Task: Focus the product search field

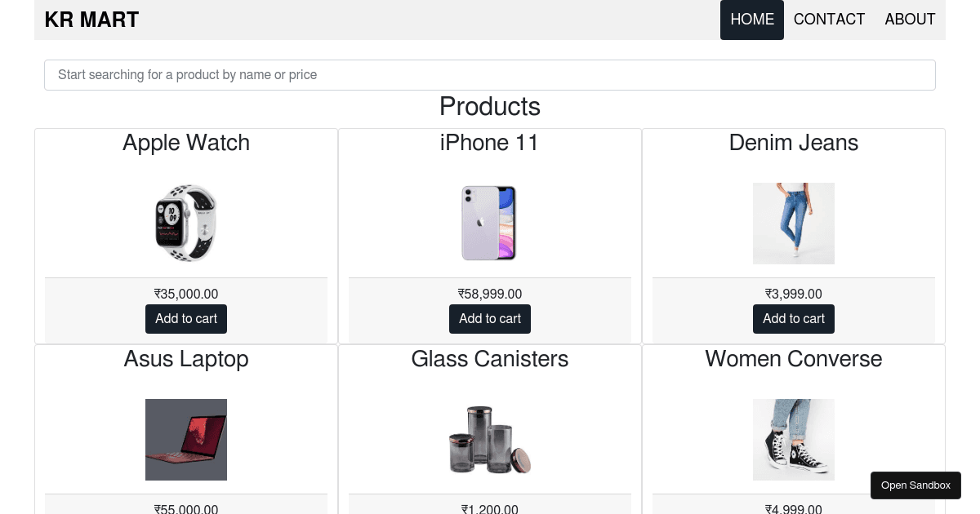Action: (490, 75)
